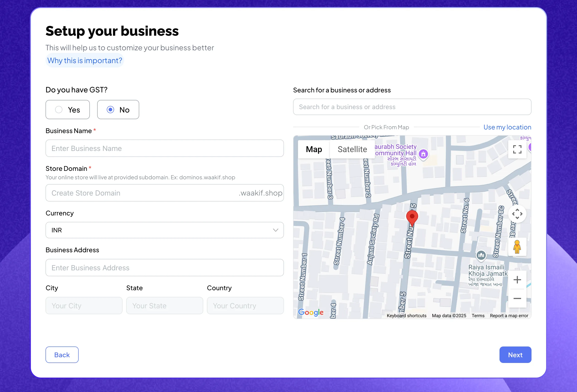This screenshot has height=392, width=577.
Task: Open map Terms link
Action: click(478, 315)
